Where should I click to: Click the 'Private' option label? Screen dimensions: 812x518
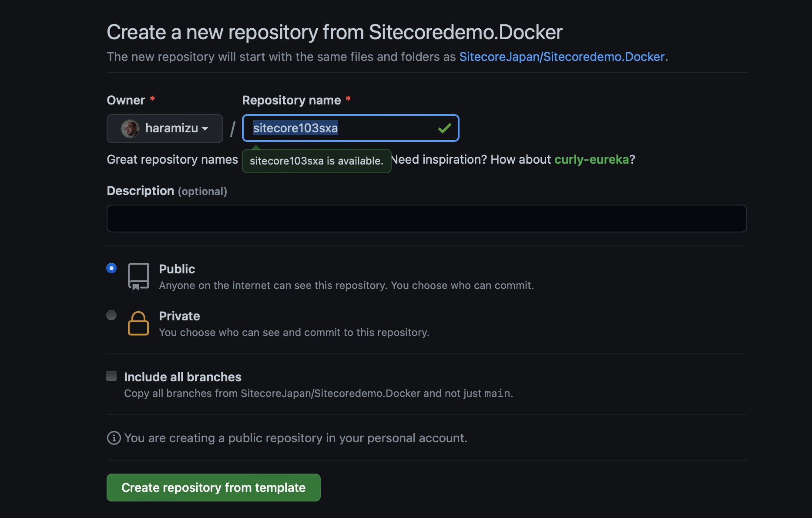pos(179,316)
